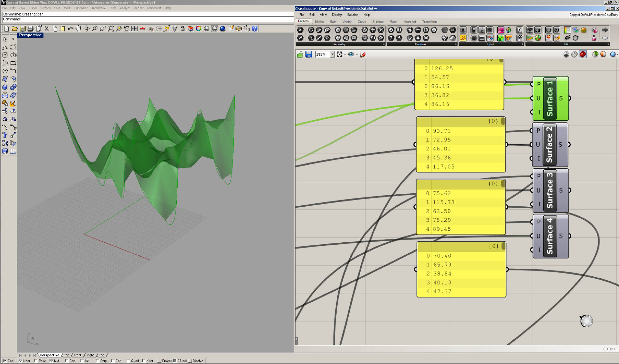The height and width of the screenshot is (364, 619).
Task: Uncheck the Mid osnap checkbox
Action: [x=51, y=361]
